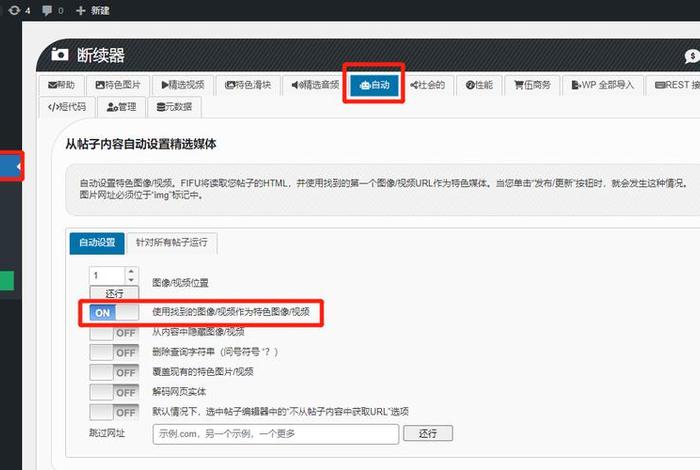Screen dimensions: 700x470
Task: Open the REST tab
Action: pyautogui.click(x=675, y=85)
